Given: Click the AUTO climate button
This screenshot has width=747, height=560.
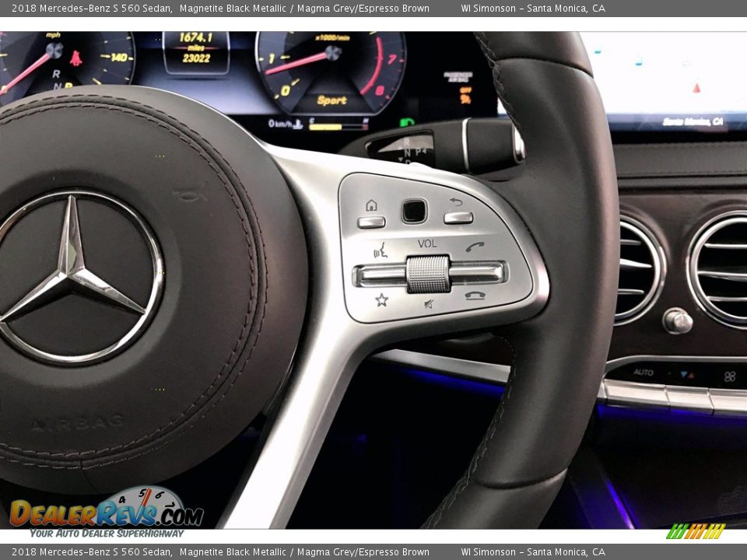Looking at the screenshot, I should click(x=644, y=373).
